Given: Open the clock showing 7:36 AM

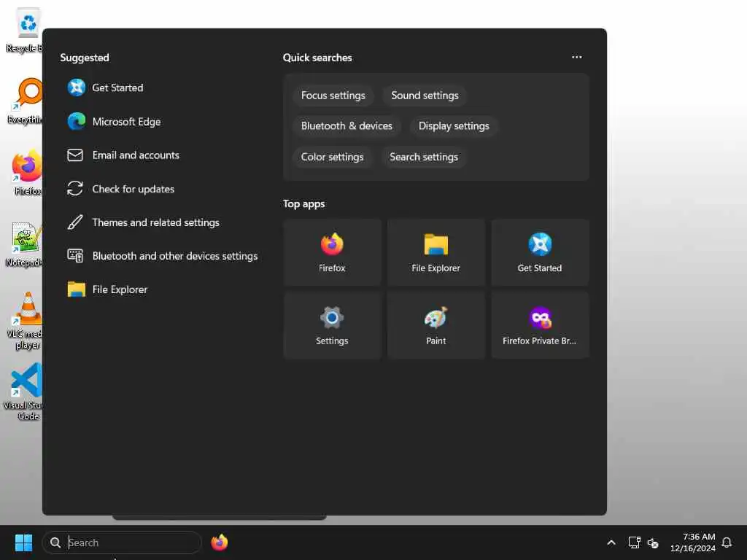Looking at the screenshot, I should [692, 542].
